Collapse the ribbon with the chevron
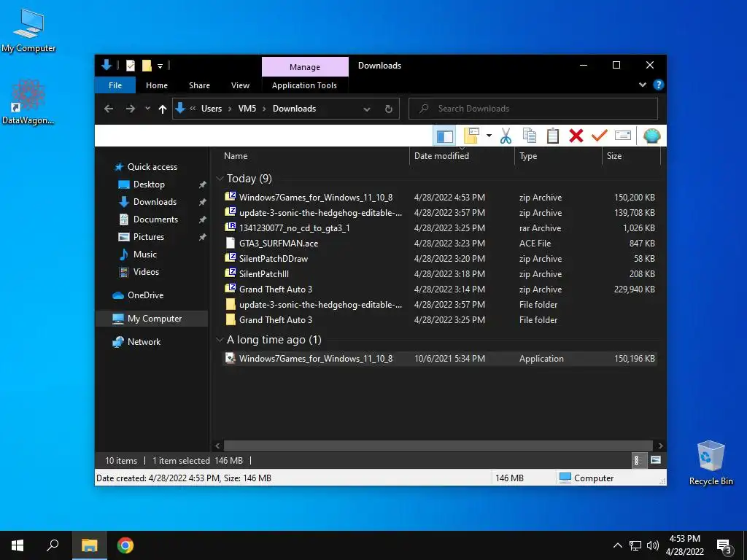The height and width of the screenshot is (560, 747). point(642,85)
